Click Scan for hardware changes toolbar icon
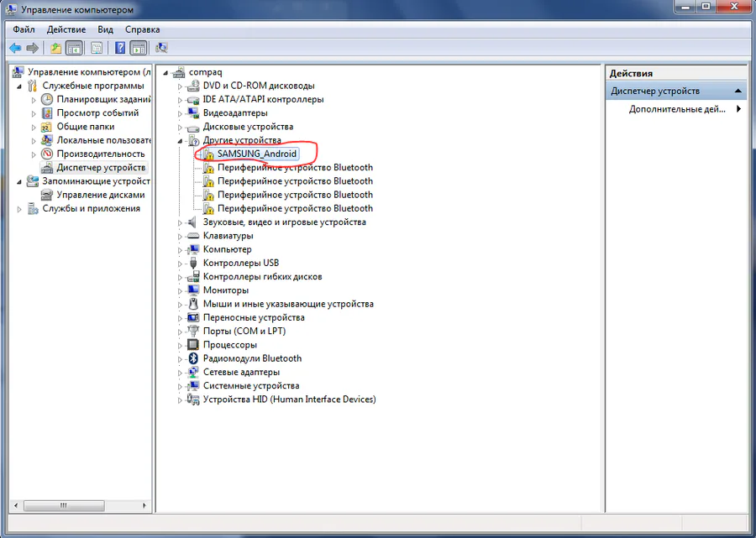The width and height of the screenshot is (756, 538). pyautogui.click(x=161, y=48)
